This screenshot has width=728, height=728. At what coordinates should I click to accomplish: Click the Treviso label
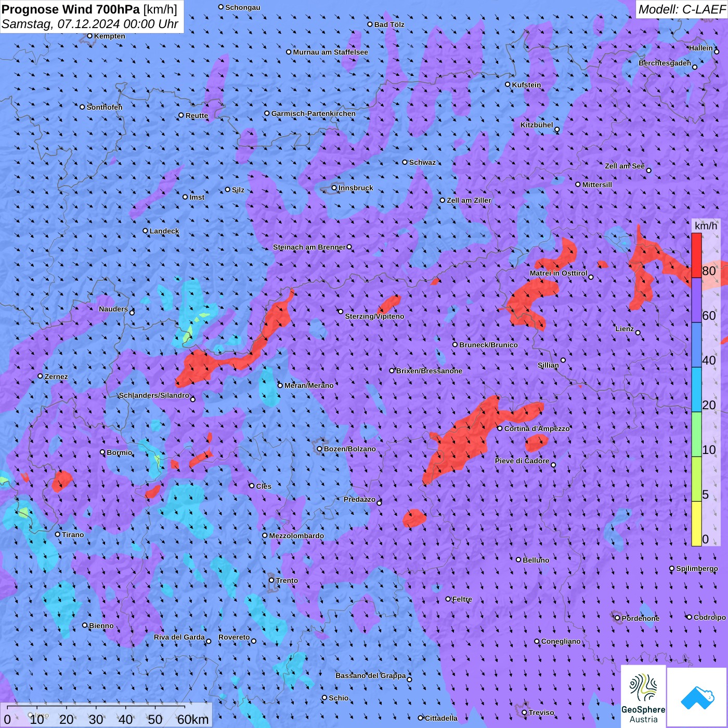[x=541, y=712]
